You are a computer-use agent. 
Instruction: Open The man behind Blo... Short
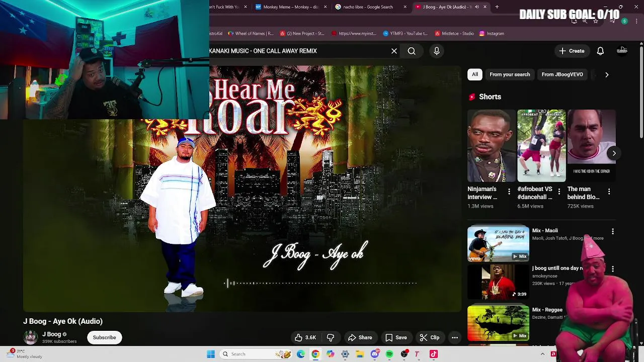(591, 146)
